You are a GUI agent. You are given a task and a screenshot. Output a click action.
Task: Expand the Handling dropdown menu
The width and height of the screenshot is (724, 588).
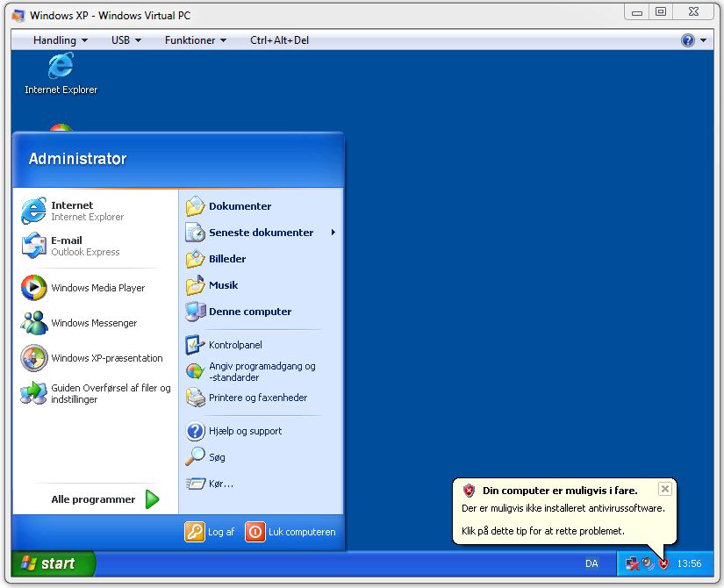pyautogui.click(x=60, y=40)
